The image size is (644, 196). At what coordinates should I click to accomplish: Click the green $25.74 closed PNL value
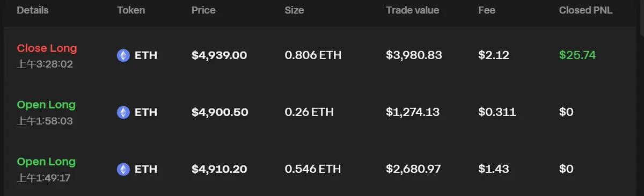point(577,55)
